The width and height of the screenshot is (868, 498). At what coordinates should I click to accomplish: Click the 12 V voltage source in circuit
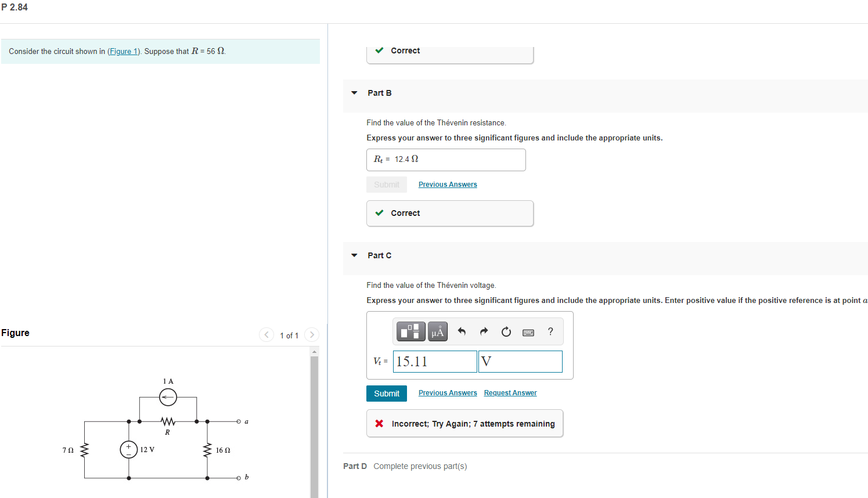(129, 449)
